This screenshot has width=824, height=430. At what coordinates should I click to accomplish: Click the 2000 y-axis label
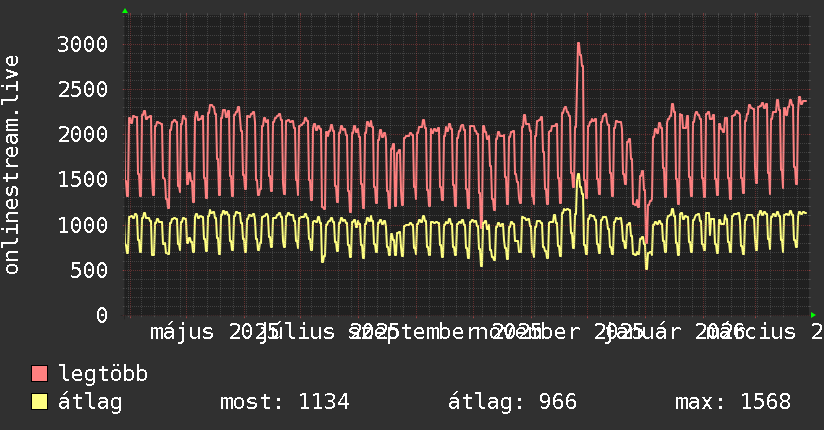[x=83, y=135]
